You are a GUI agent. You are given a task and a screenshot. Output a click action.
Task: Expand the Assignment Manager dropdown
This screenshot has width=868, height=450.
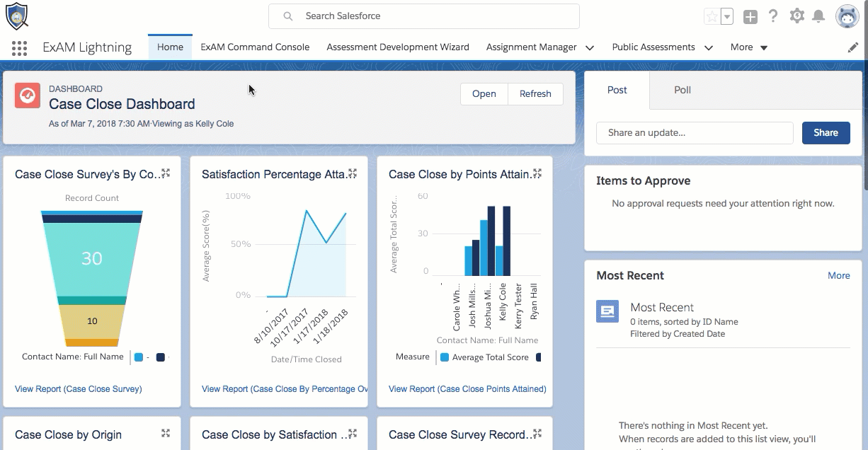point(590,47)
